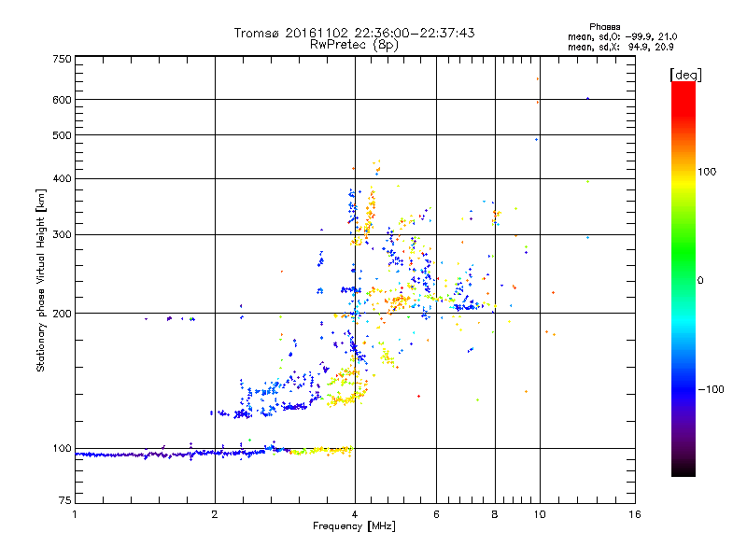Click the 1 tick on the frequency axis

[75, 514]
